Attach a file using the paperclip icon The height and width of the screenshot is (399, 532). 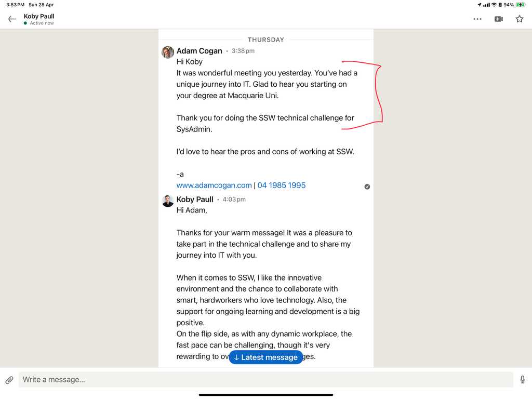[x=9, y=379]
